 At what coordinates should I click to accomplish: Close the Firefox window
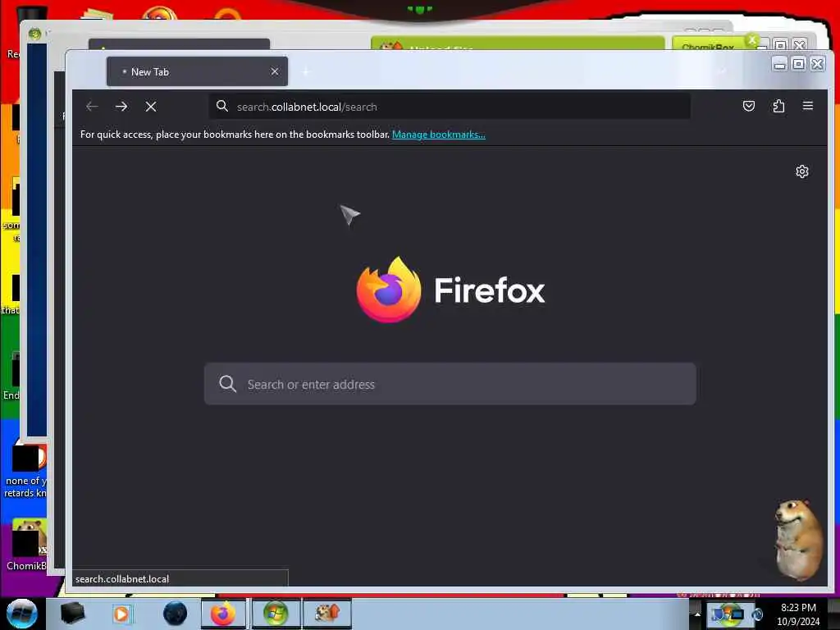click(x=817, y=64)
